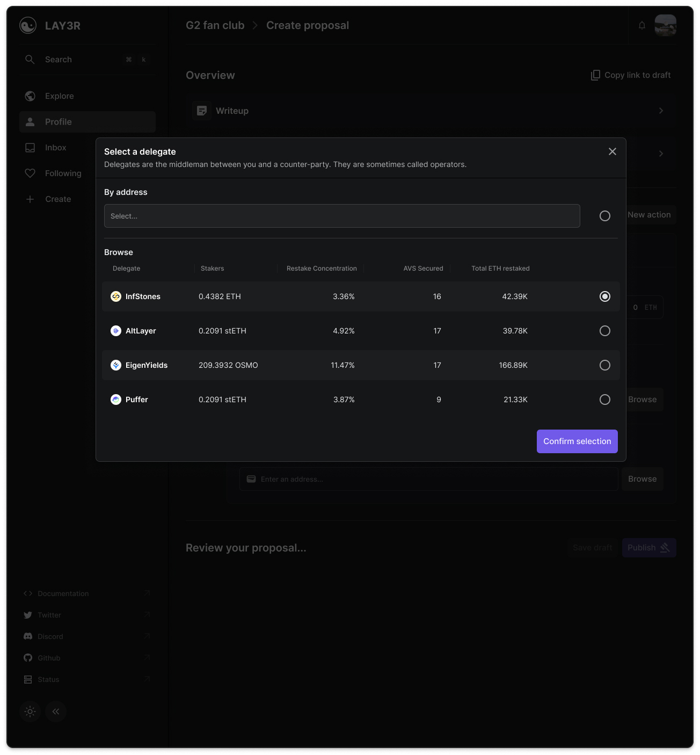Select the AltLayer radio button
The width and height of the screenshot is (700, 755).
[605, 331]
